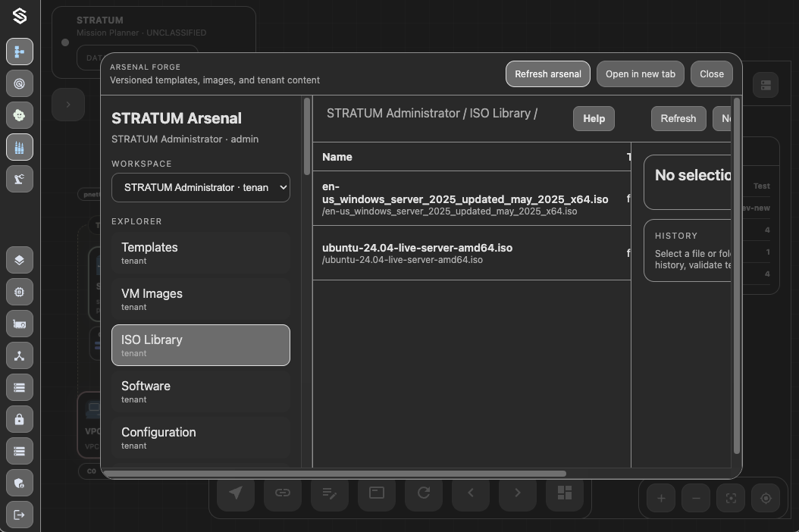Image resolution: width=799 pixels, height=532 pixels.
Task: Open the stacked layers sidebar icon
Action: 20,260
